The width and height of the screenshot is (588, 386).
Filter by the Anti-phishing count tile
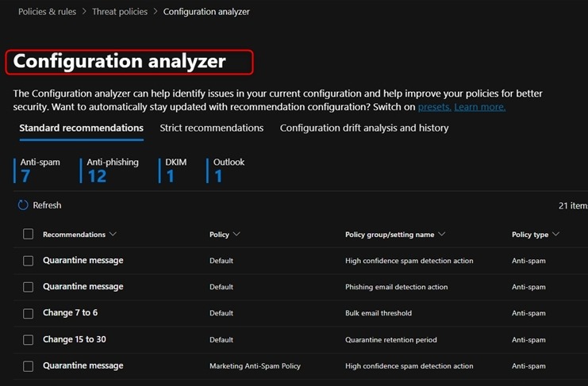coord(111,170)
